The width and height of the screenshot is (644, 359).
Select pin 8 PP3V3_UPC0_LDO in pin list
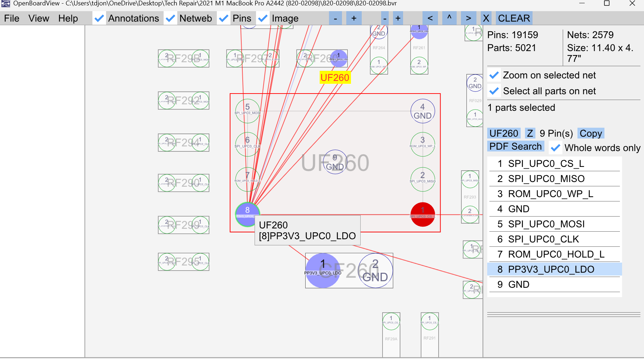pyautogui.click(x=554, y=269)
